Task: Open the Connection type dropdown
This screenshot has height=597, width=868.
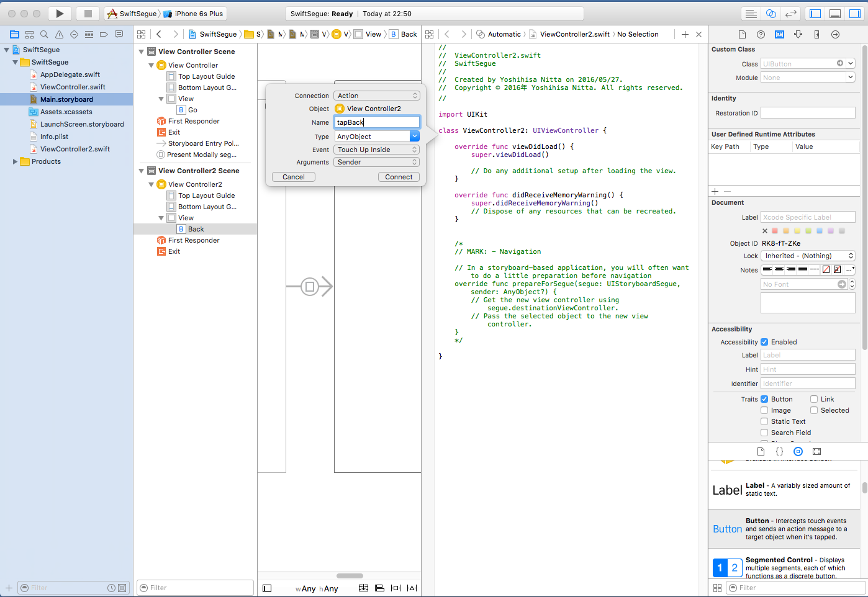Action: 377,96
